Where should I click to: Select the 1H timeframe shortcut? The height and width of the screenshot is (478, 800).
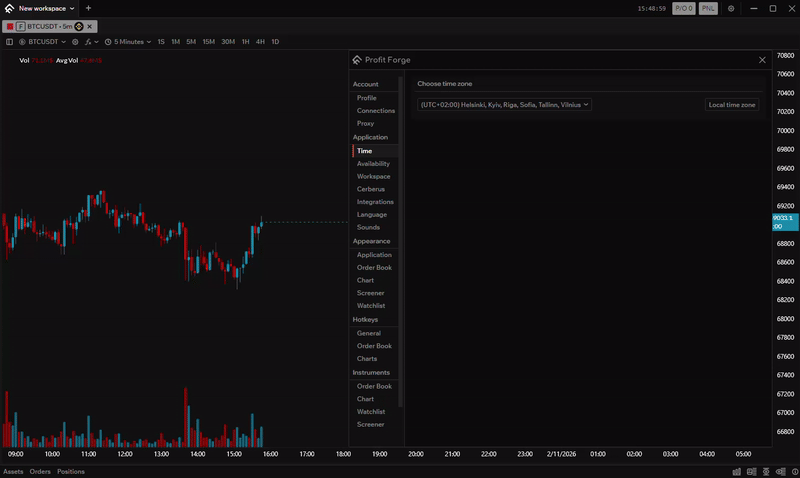(x=245, y=42)
